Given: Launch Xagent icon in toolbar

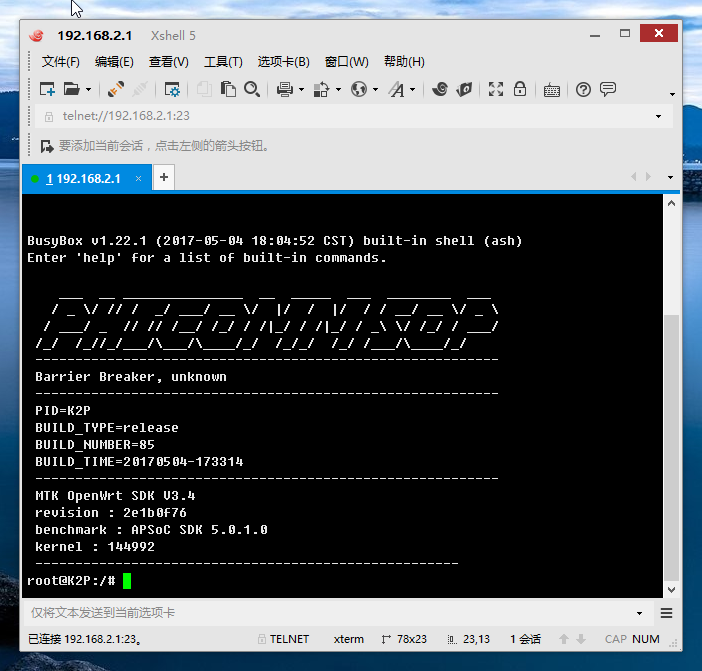Looking at the screenshot, I should click(x=464, y=90).
